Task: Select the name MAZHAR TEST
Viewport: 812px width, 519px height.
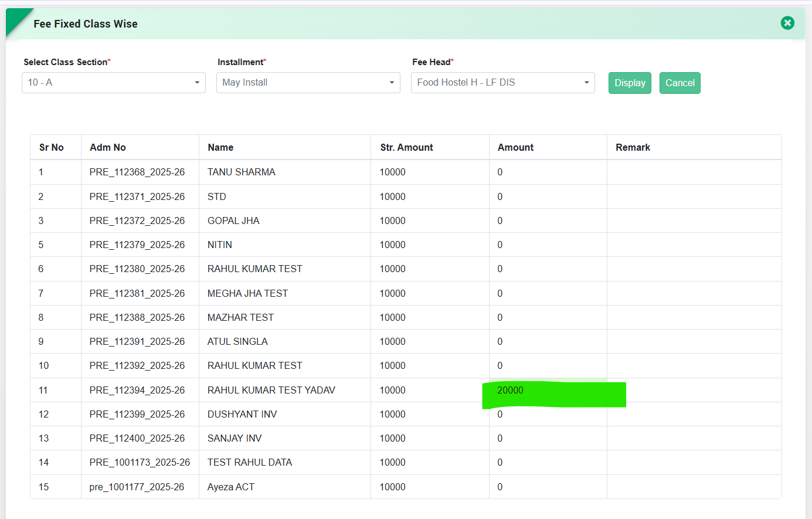Action: [x=240, y=317]
